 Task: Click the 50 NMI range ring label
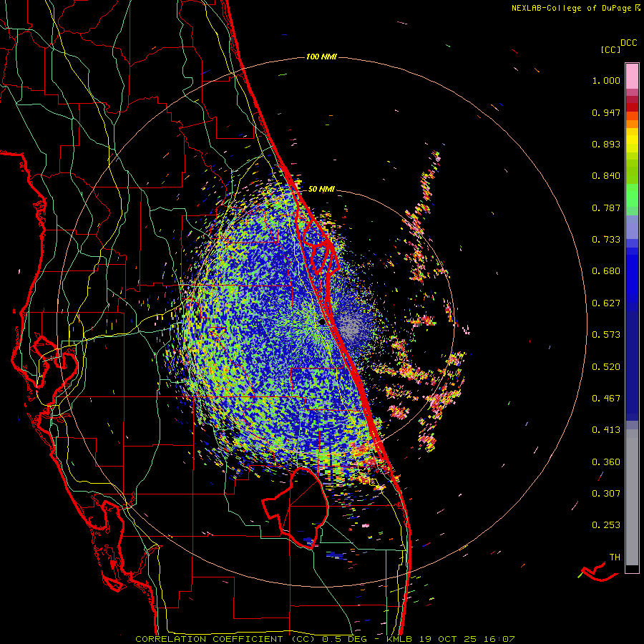[321, 189]
